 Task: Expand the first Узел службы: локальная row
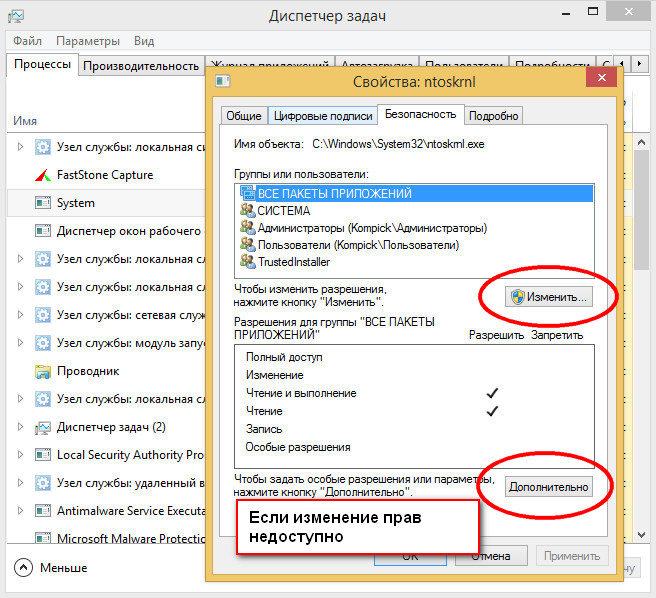20,147
